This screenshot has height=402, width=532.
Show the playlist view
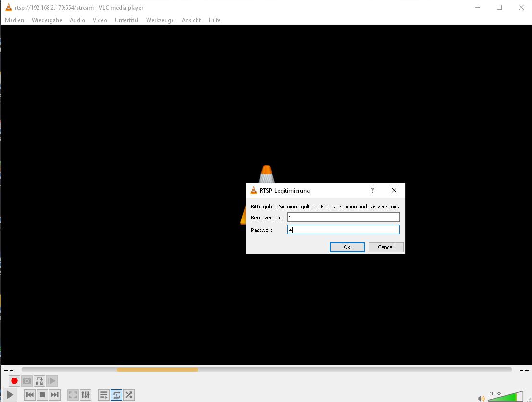[103, 395]
